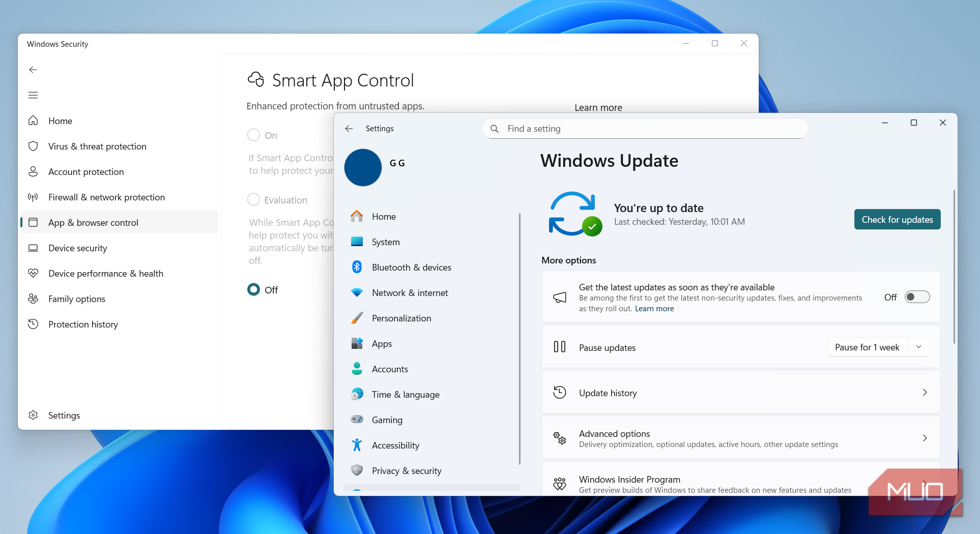Click the Accessibility figure icon
The image size is (980, 534).
[x=357, y=446]
